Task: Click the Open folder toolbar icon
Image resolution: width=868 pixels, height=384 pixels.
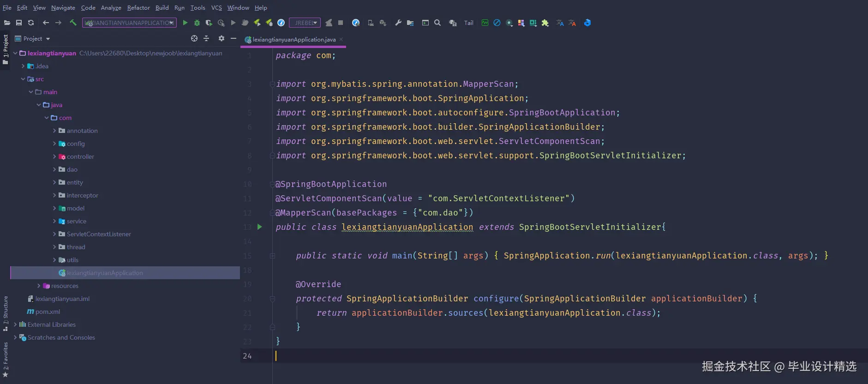Action: click(x=7, y=23)
